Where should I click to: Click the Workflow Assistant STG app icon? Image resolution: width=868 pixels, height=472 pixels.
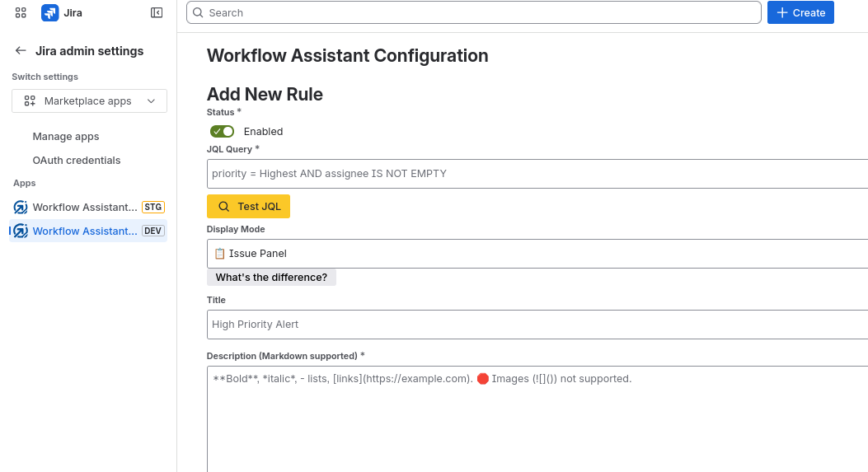[21, 207]
